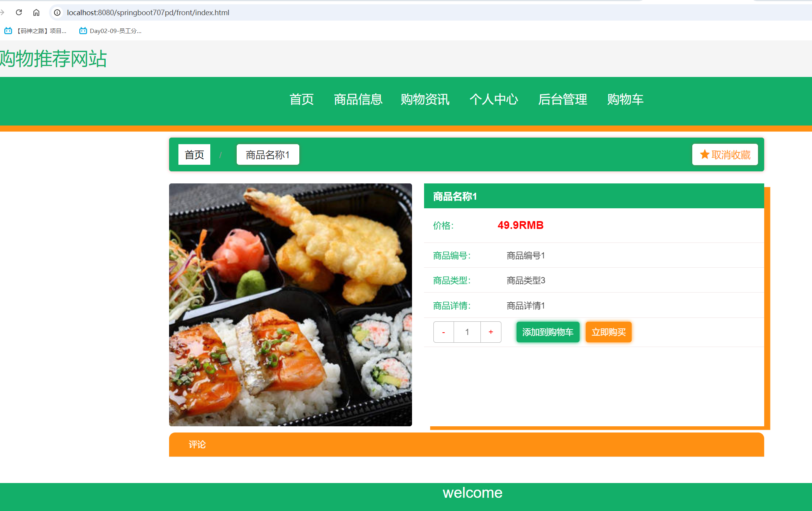Decrease quantity with the - stepper
The height and width of the screenshot is (511, 812).
pyautogui.click(x=443, y=332)
